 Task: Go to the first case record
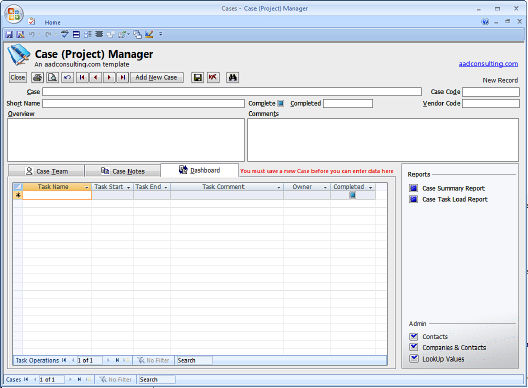coord(82,77)
